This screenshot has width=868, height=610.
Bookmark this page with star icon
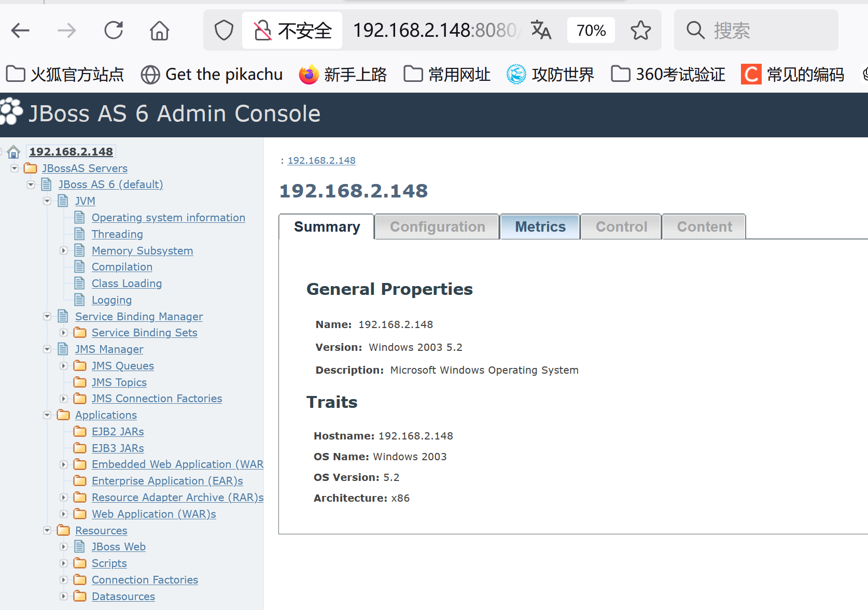(640, 31)
